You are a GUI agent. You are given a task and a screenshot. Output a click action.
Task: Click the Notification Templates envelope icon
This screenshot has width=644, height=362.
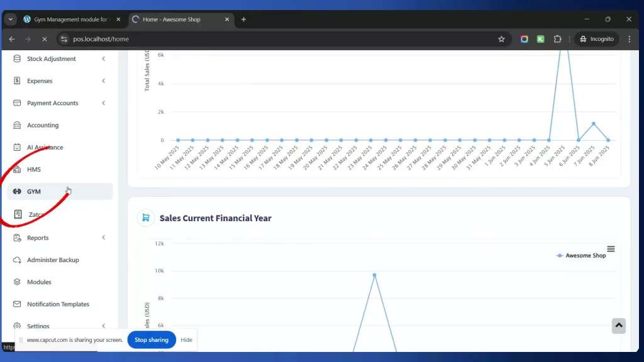click(x=17, y=304)
